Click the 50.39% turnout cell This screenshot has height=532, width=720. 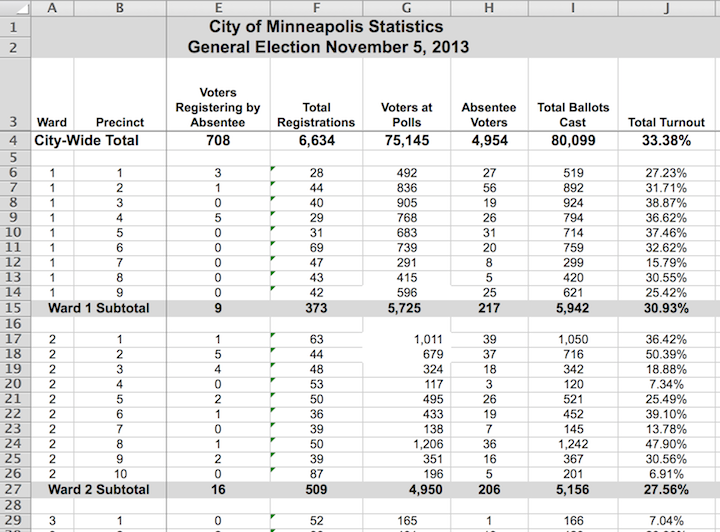[666, 354]
